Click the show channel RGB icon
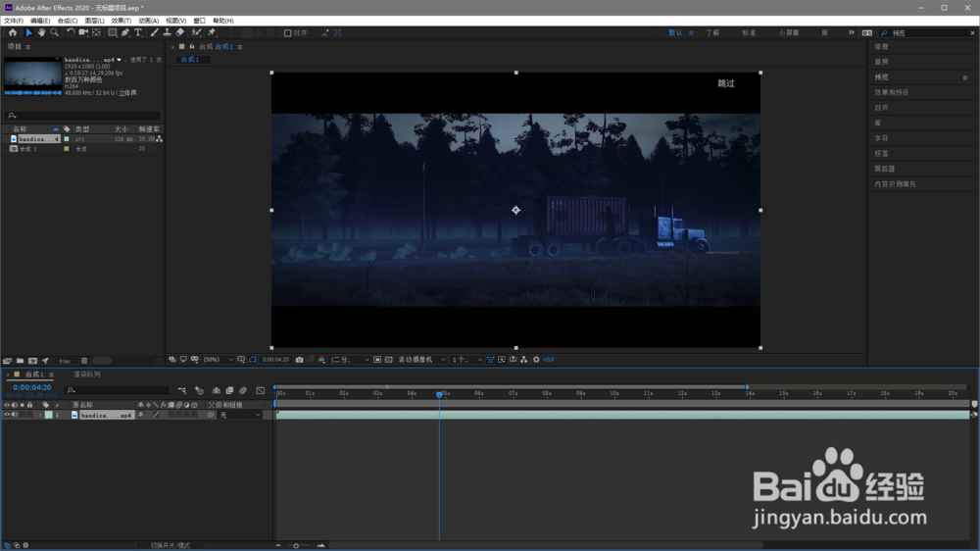Viewport: 980px width, 551px height. 321,360
